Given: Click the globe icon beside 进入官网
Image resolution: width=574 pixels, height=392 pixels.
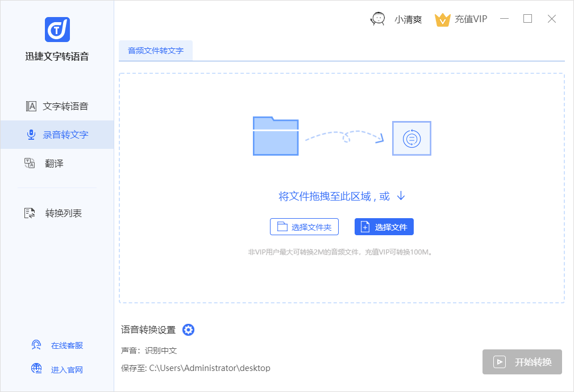Looking at the screenshot, I should tap(36, 369).
